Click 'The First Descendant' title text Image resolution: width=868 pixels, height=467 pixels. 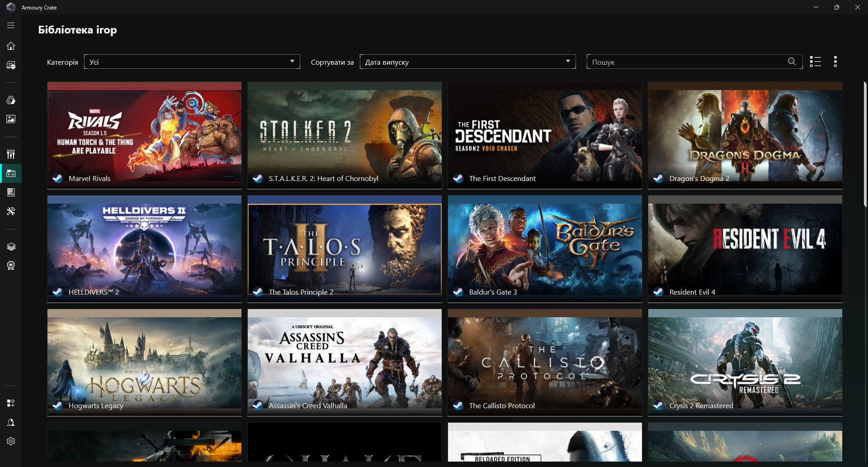[502, 179]
